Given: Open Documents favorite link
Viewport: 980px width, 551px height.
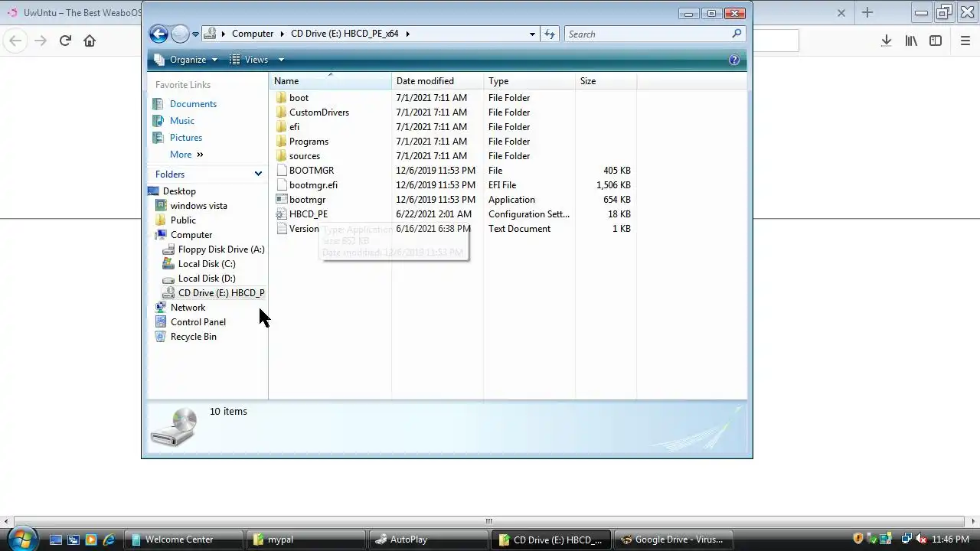Looking at the screenshot, I should point(193,104).
